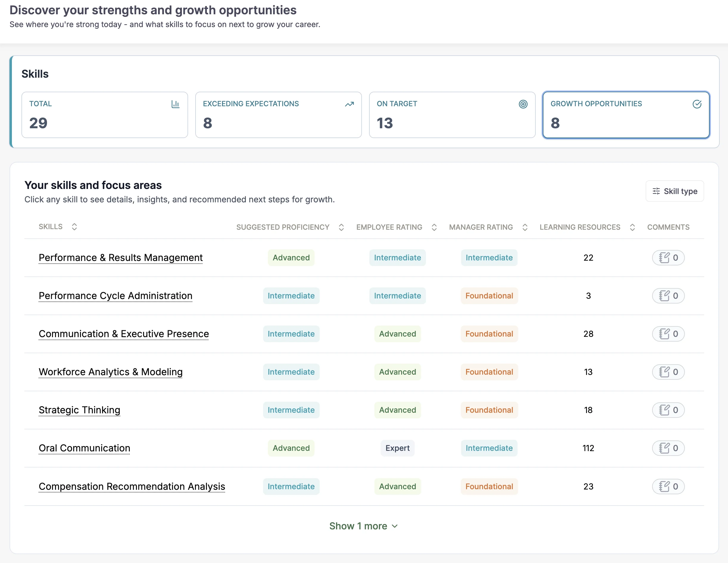Open Performance Cycle Administration skill
728x563 pixels.
115,296
